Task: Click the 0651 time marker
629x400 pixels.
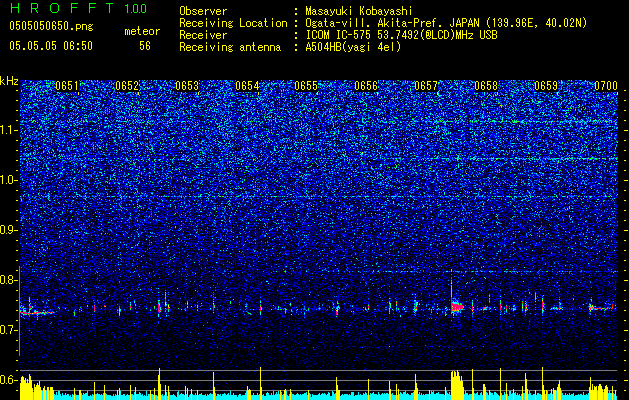Action: tap(67, 86)
